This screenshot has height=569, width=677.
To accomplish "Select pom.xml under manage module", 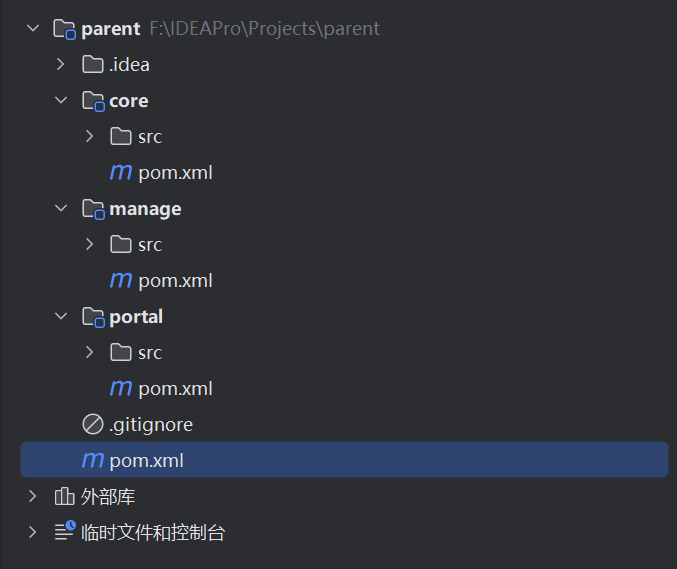I will coord(161,281).
